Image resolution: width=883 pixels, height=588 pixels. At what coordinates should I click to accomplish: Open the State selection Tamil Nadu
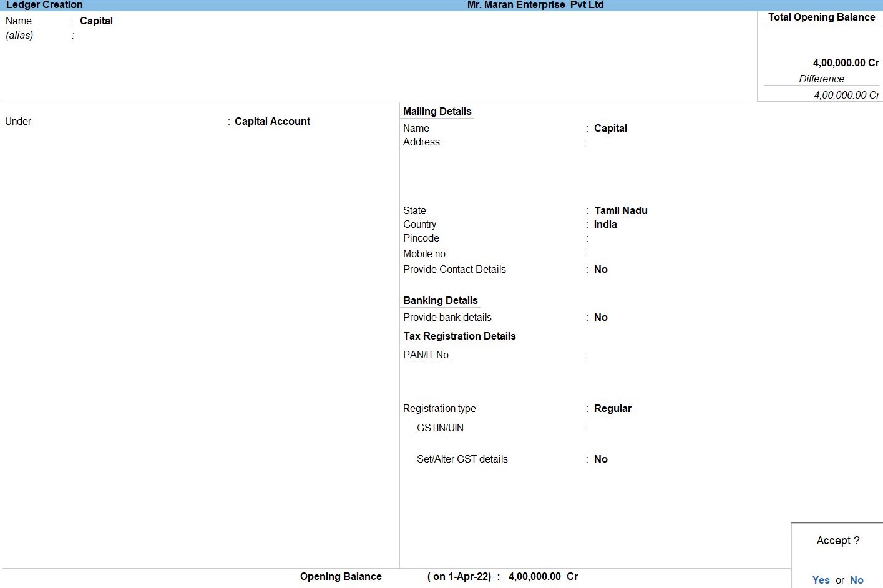[620, 210]
